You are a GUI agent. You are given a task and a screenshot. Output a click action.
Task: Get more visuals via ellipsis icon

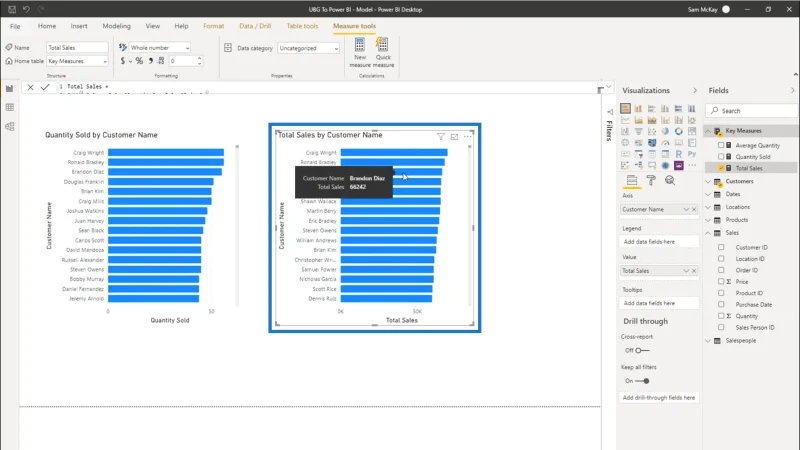[x=692, y=165]
